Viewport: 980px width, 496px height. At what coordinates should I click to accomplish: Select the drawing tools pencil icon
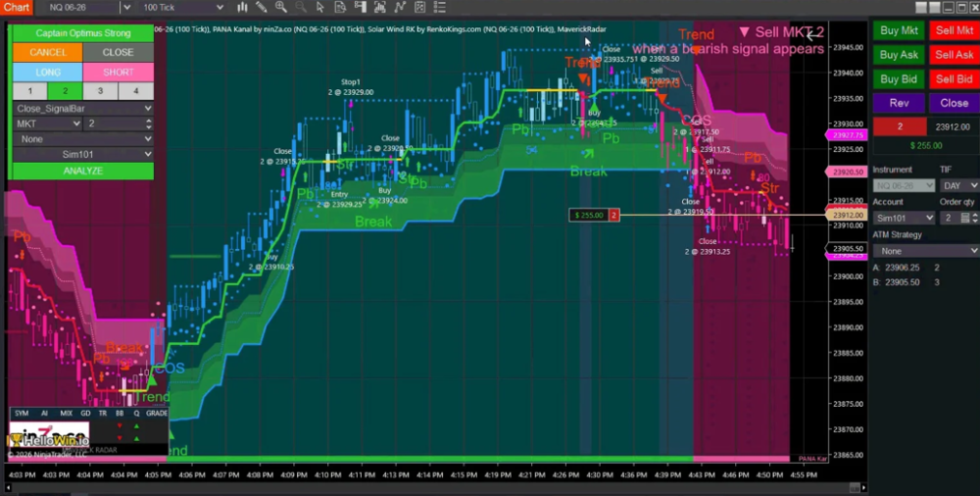pyautogui.click(x=261, y=8)
